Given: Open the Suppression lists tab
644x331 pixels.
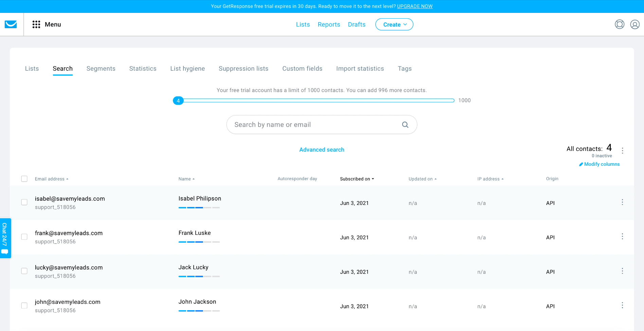Looking at the screenshot, I should (x=244, y=69).
